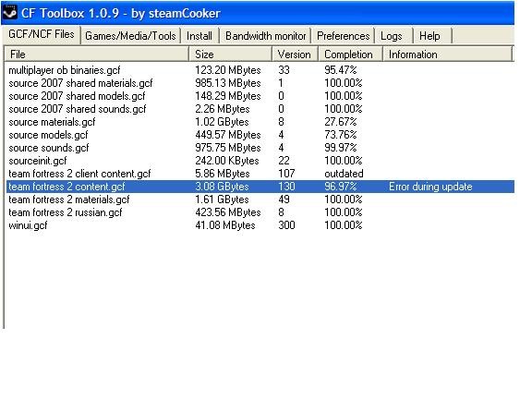
Task: Open the Games/Media/Tools tab
Action: [x=130, y=36]
